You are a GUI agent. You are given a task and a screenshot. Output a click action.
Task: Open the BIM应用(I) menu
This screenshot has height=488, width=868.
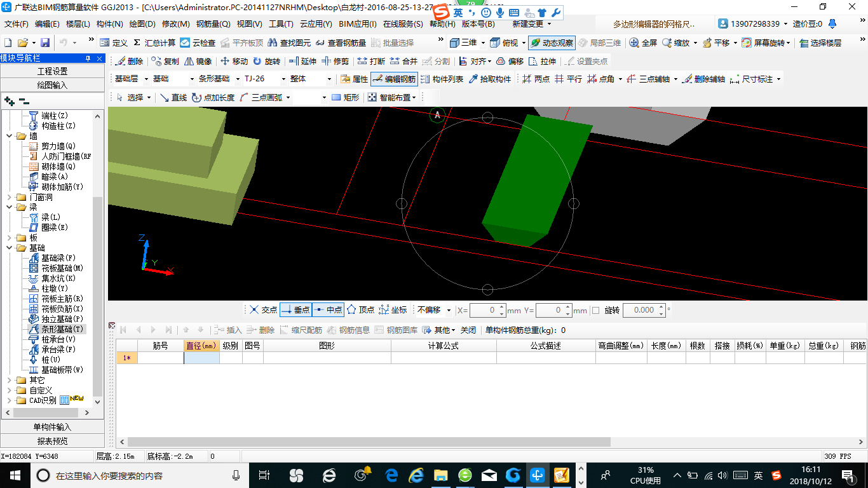tap(358, 24)
